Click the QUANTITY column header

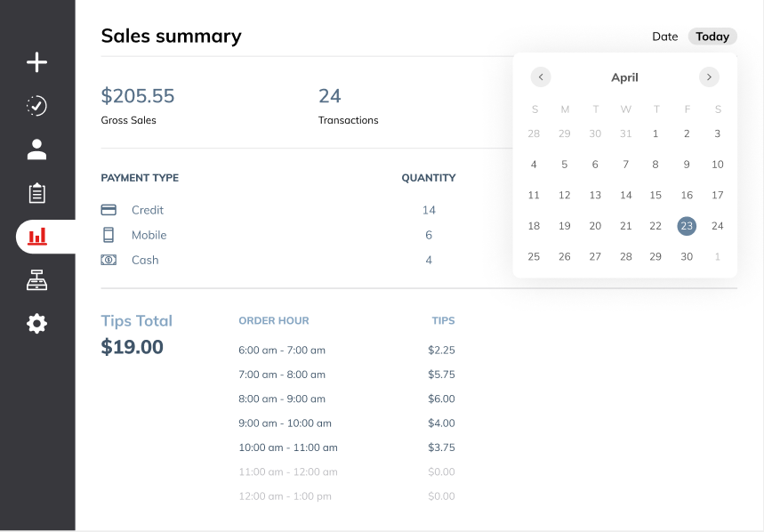(x=429, y=178)
